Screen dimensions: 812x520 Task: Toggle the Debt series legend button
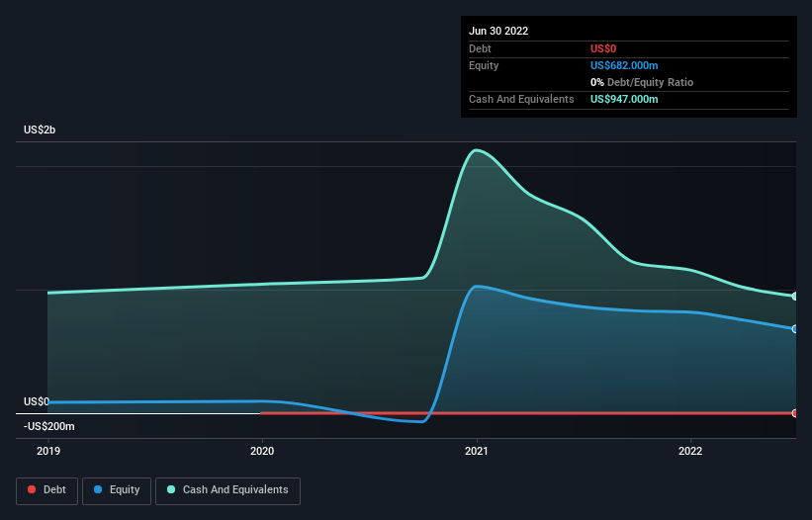(46, 490)
